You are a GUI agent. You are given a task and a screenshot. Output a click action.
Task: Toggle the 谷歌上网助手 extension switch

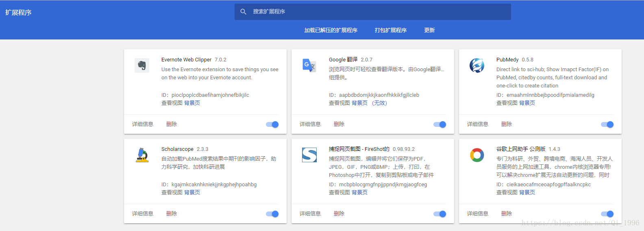(x=607, y=214)
